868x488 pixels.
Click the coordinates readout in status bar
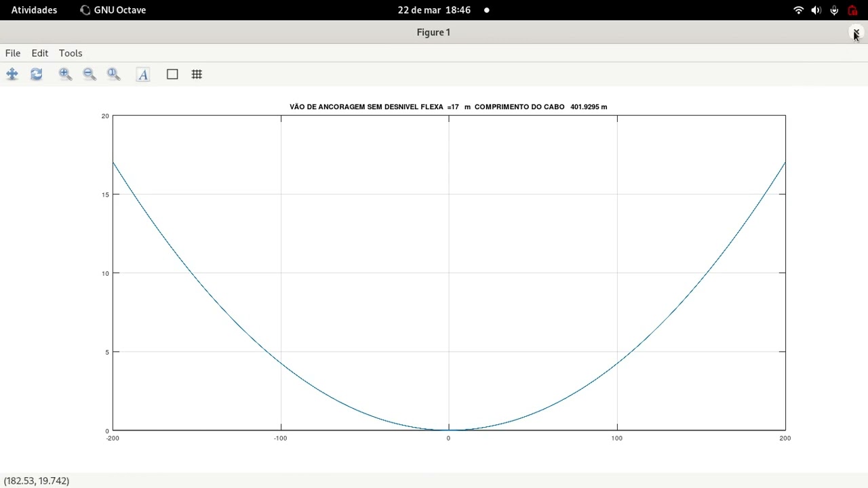coord(37,481)
